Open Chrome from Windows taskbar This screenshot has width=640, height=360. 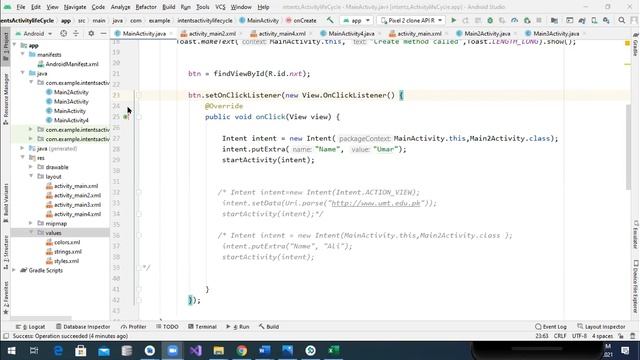[x=242, y=350]
